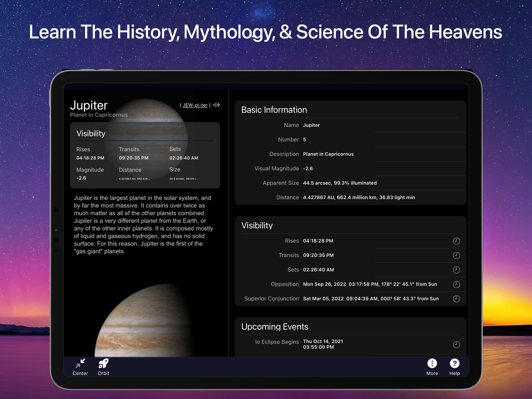Click Apparent Size 44.5 arcsec, 99.3% illuminated
The height and width of the screenshot is (399, 532).
pos(340,183)
